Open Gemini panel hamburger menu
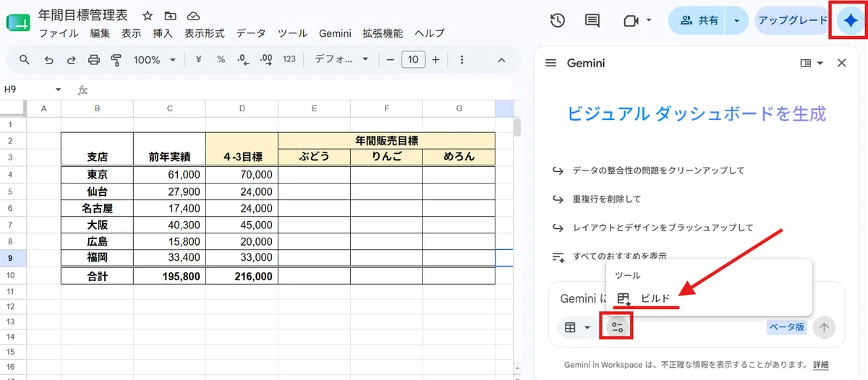The image size is (868, 380). [x=550, y=64]
